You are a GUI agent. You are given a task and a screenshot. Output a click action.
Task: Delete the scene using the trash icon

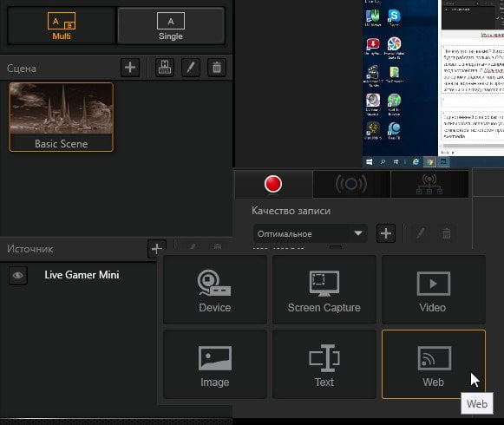(x=217, y=68)
